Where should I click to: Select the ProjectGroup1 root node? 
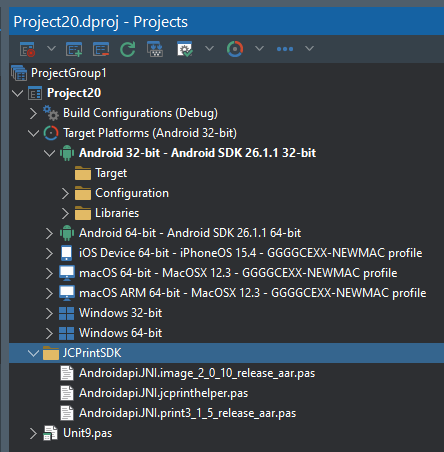click(x=68, y=73)
